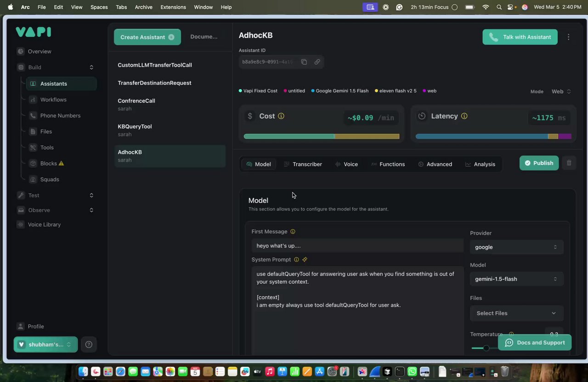Open Overview in the sidebar

tap(40, 51)
